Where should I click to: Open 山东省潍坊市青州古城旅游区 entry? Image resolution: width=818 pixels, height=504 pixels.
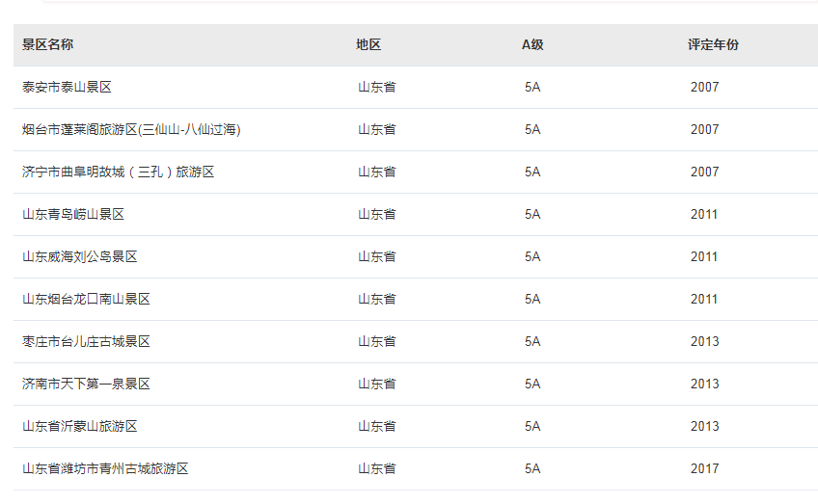(105, 469)
